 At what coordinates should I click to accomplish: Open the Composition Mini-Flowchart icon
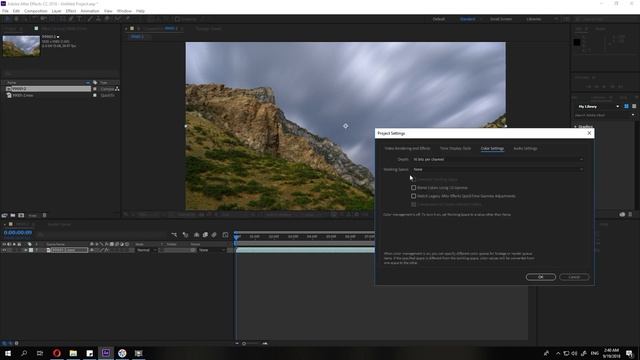coord(174,235)
